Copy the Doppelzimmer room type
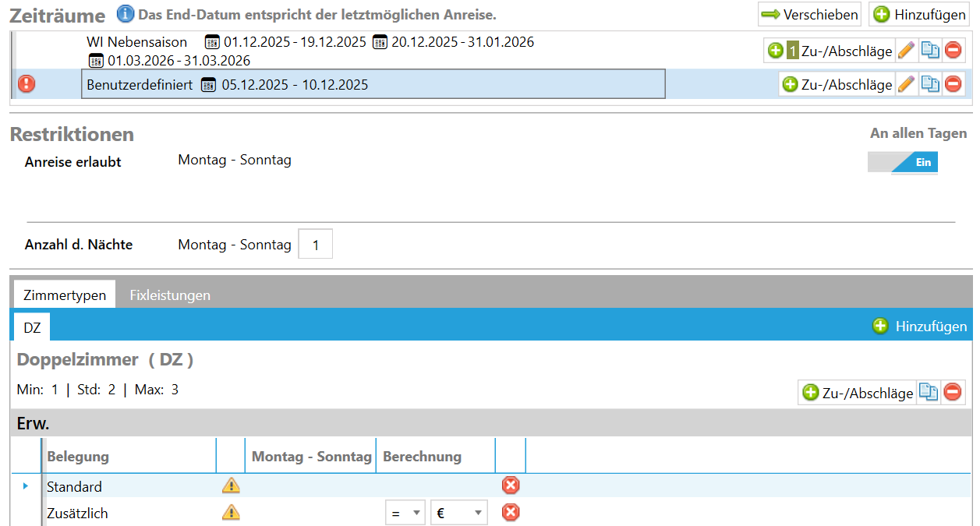Screen dimensions: 980x526 pyautogui.click(x=929, y=392)
